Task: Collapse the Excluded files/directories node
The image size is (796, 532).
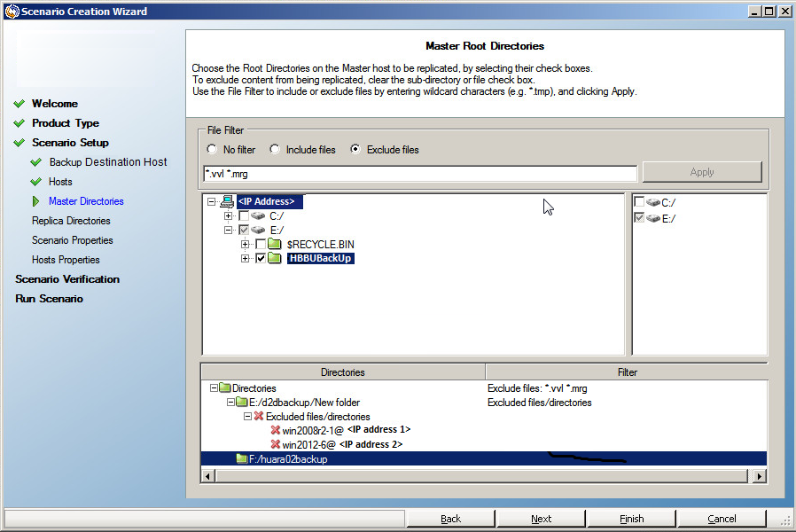Action: 247,416
